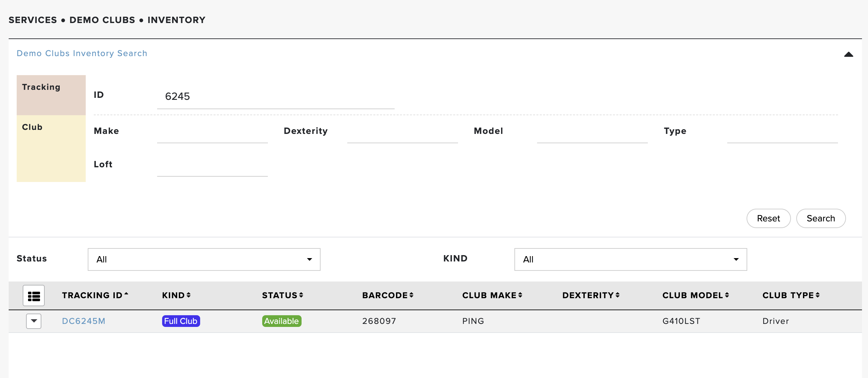The width and height of the screenshot is (868, 378).
Task: Open the KIND filter dropdown
Action: 630,259
